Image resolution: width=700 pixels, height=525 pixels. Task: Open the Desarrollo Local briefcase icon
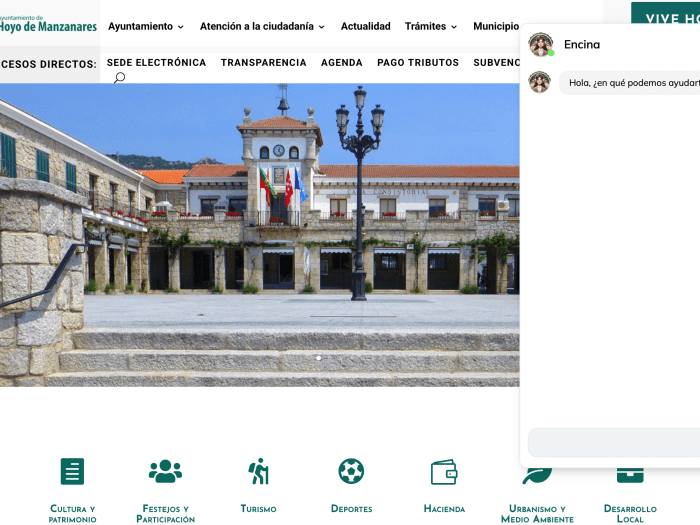630,475
